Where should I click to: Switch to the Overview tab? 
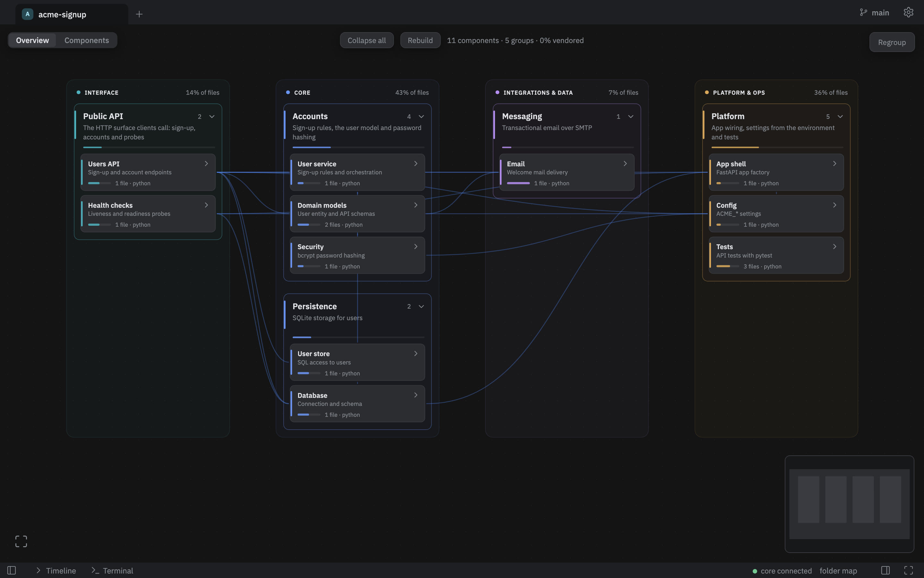pos(32,40)
